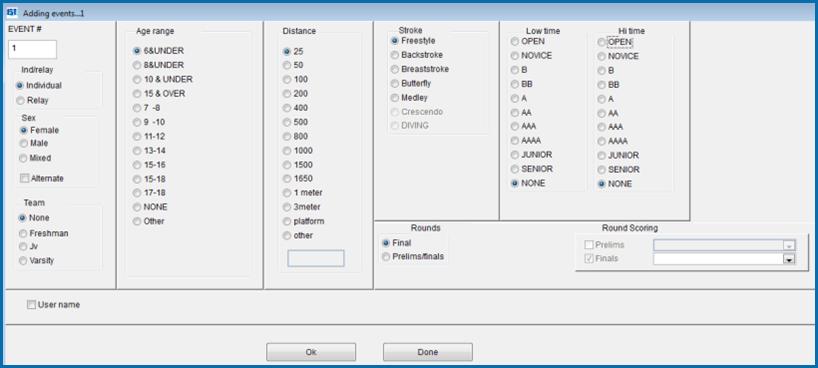Viewport: 818px width, 368px height.
Task: Select Freestyle stroke
Action: [x=413, y=41]
